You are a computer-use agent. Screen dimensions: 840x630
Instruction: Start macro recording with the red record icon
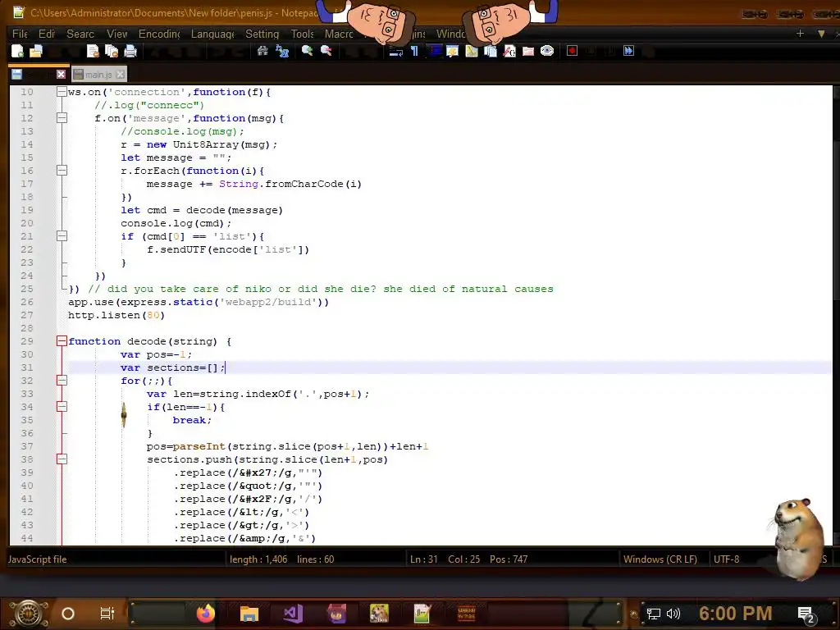coord(572,52)
